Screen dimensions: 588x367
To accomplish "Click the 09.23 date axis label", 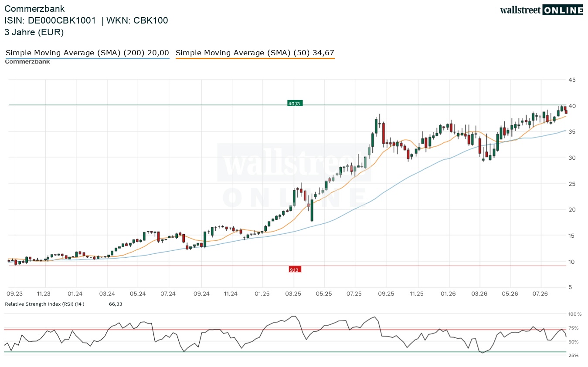I will [x=15, y=294].
